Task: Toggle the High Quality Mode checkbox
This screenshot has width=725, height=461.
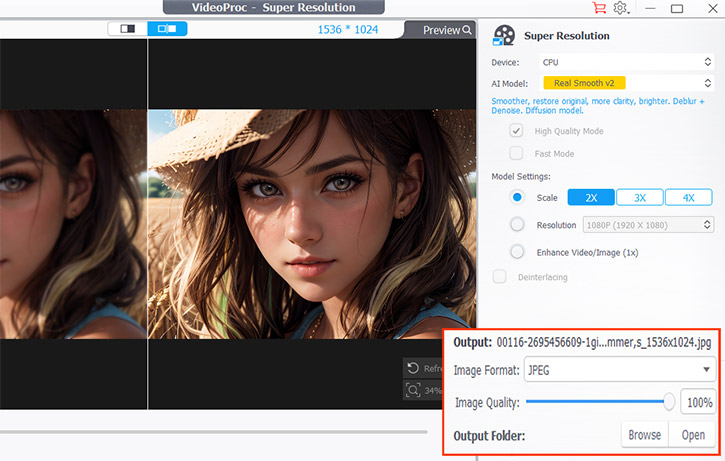Action: [516, 131]
